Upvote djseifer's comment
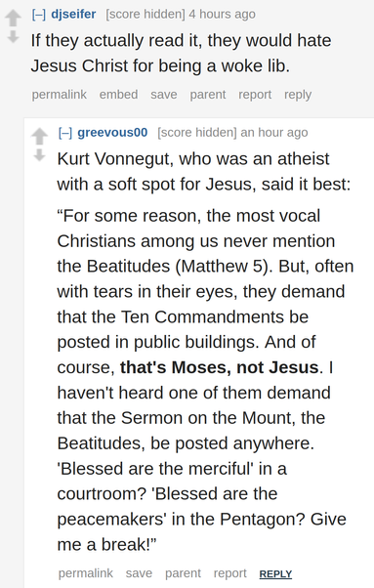The width and height of the screenshot is (374, 588). tap(13, 18)
